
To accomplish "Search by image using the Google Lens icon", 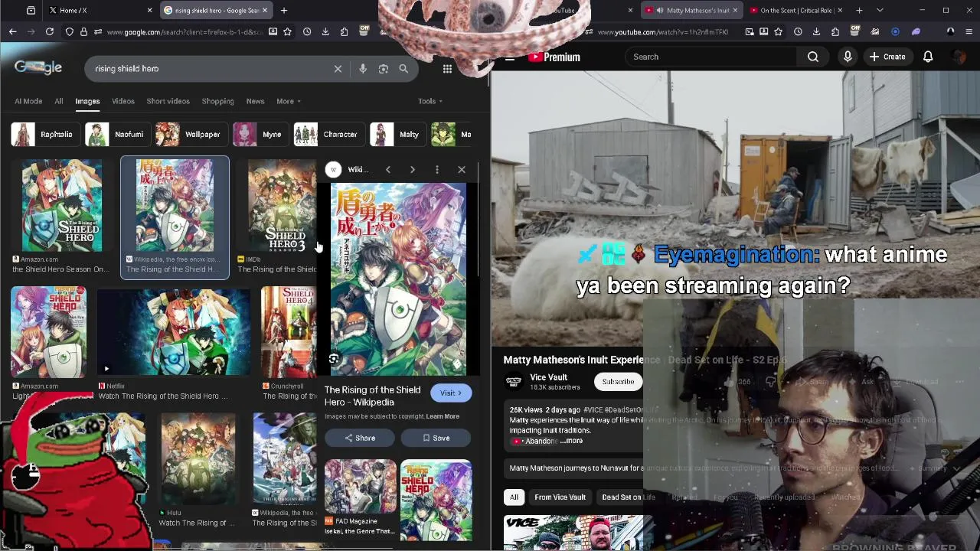I will point(384,69).
